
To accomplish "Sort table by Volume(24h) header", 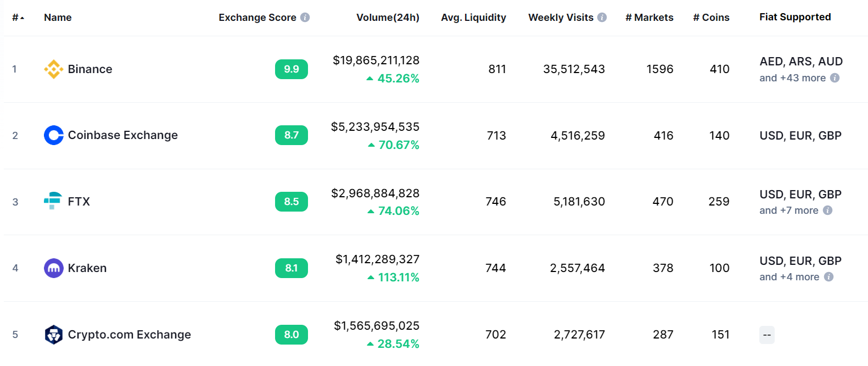I will point(388,18).
